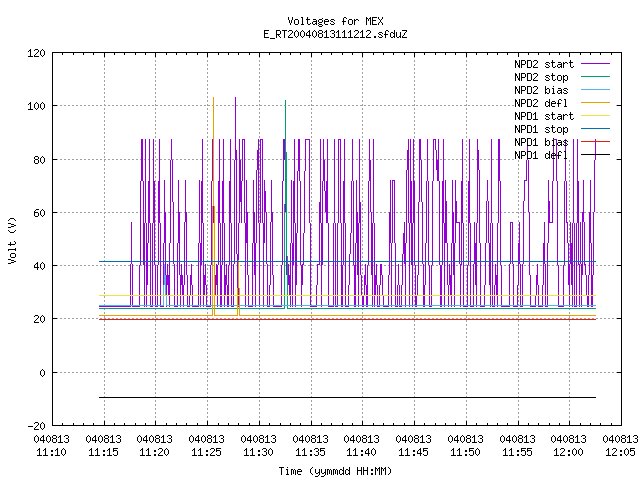Click the x-axis label 040813 12:00
The width and height of the screenshot is (640, 480).
[569, 446]
